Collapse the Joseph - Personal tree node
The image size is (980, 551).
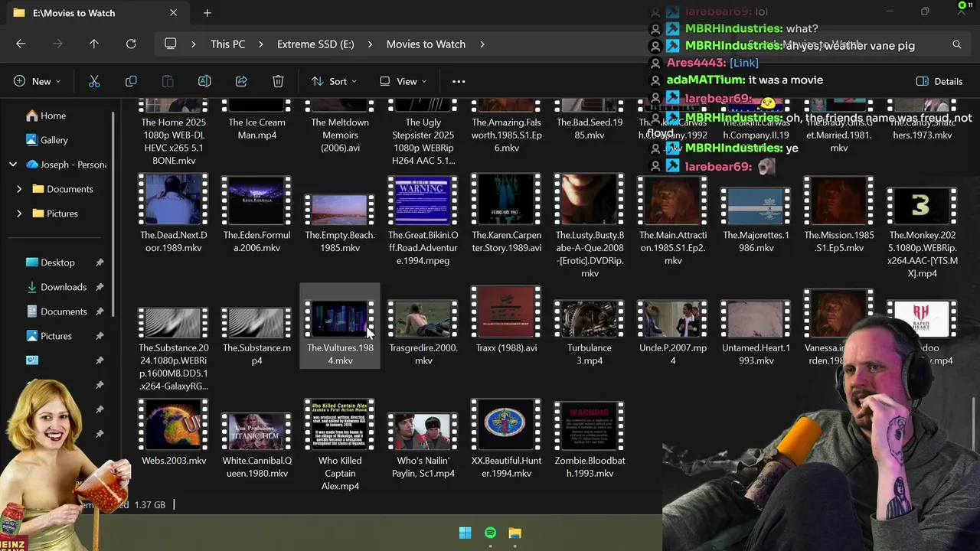click(x=13, y=165)
